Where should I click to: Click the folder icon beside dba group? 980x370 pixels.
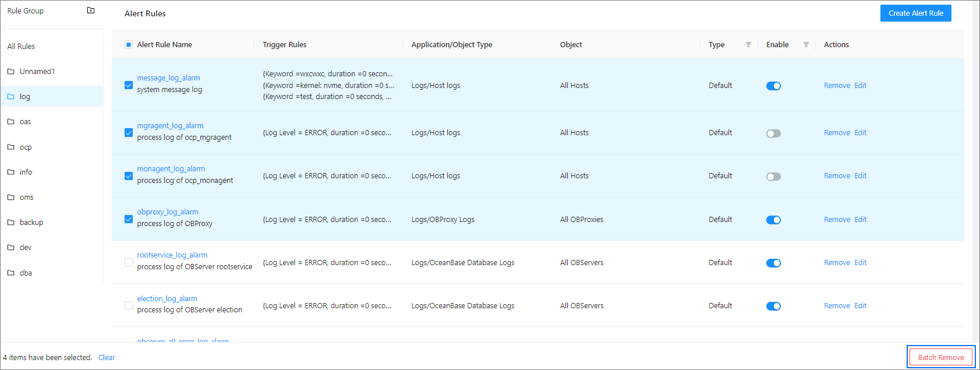click(10, 273)
